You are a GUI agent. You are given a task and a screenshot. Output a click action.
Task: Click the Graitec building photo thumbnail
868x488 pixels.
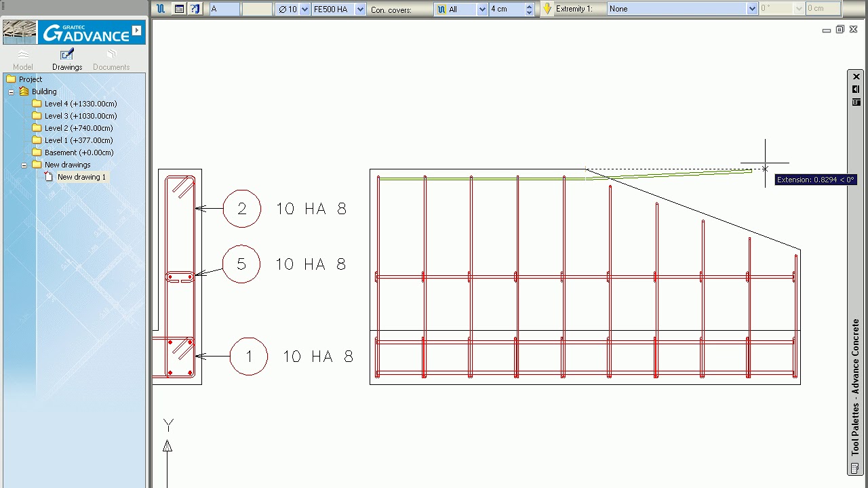click(20, 32)
